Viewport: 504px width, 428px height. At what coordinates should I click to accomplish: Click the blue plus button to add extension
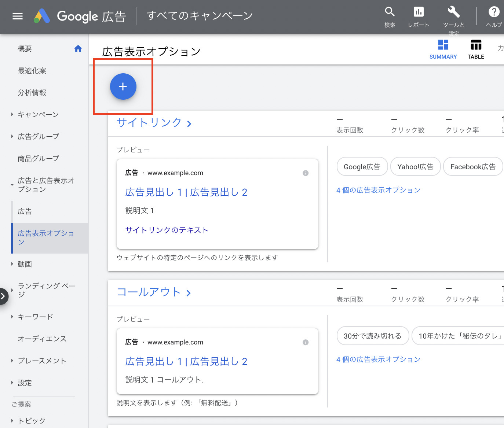click(x=123, y=86)
